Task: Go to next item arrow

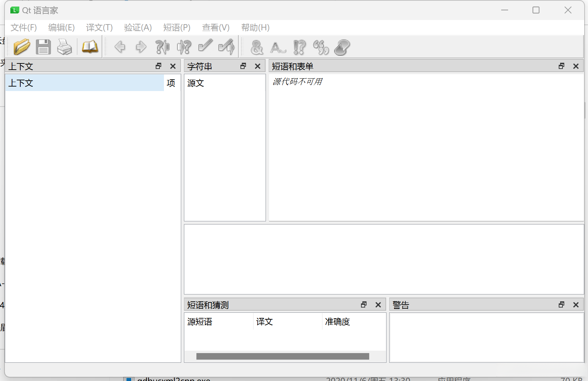Action: click(141, 47)
